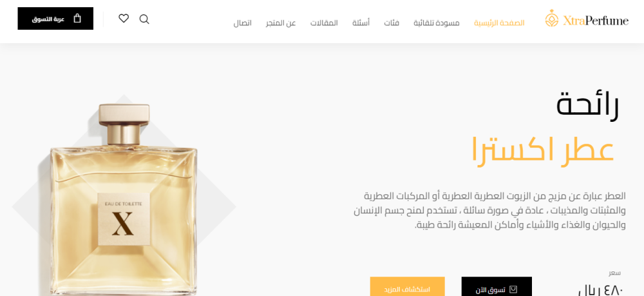This screenshot has width=644, height=296.
Task: Click the shopping bag icon in cart button
Action: [x=77, y=19]
